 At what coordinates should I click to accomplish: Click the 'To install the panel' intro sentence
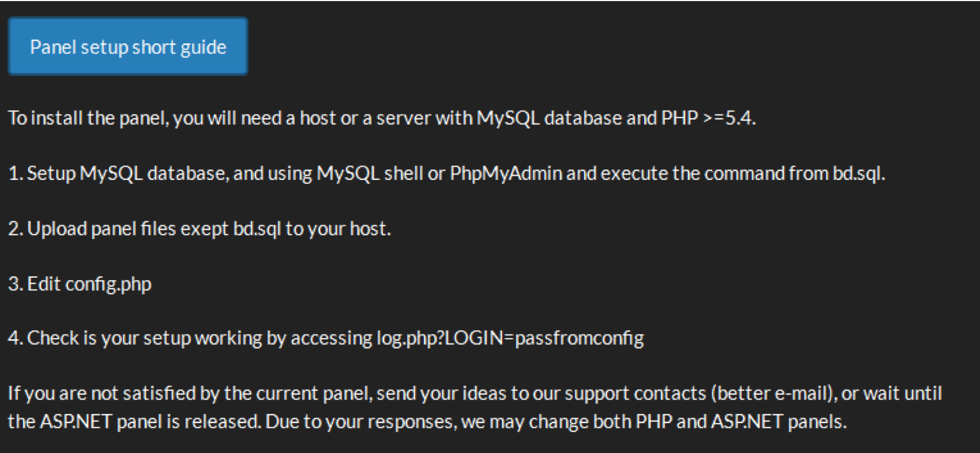click(x=382, y=118)
